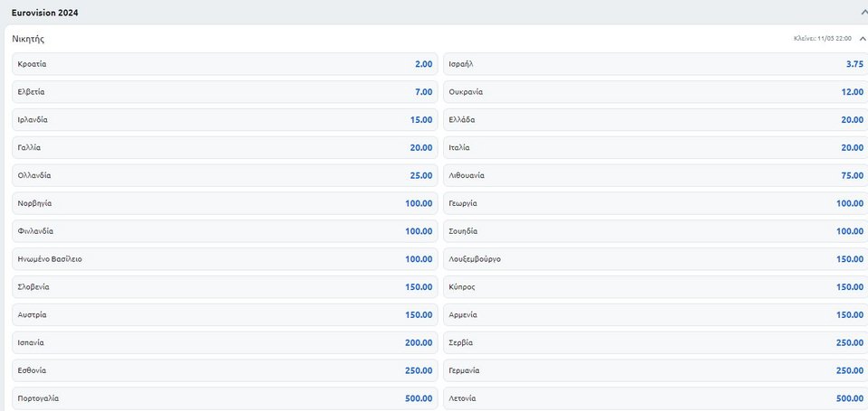Click the Νικητής market title
This screenshot has height=411, width=868.
(28, 39)
